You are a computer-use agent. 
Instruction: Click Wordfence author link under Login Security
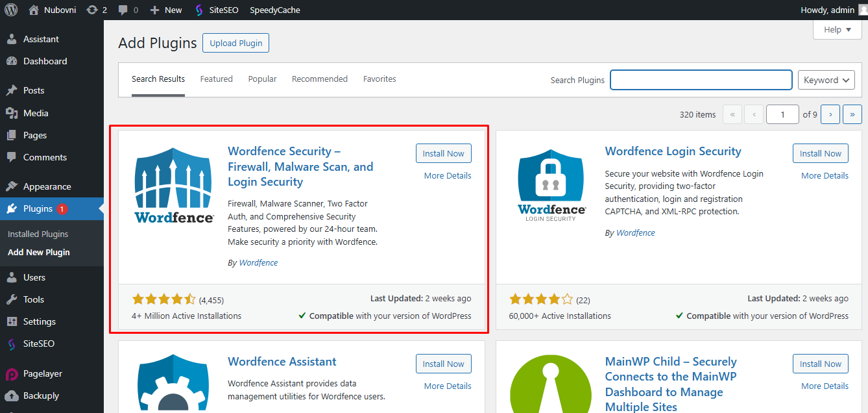(636, 232)
